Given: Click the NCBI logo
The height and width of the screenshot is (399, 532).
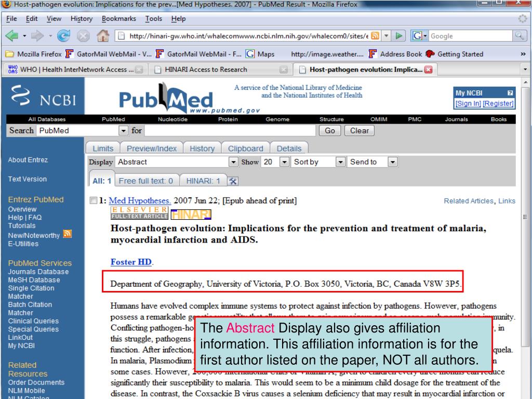Looking at the screenshot, I should pyautogui.click(x=43, y=96).
